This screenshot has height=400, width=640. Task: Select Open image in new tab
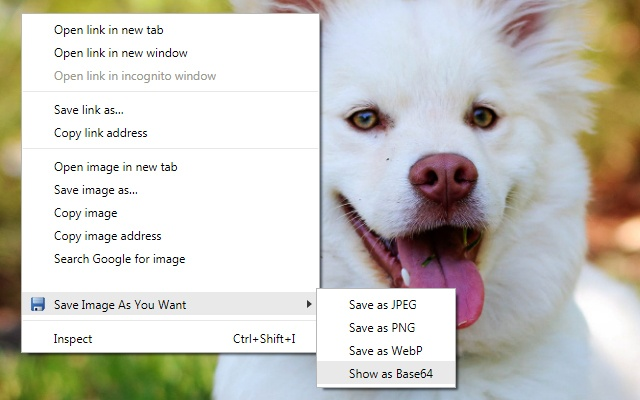[170, 167]
